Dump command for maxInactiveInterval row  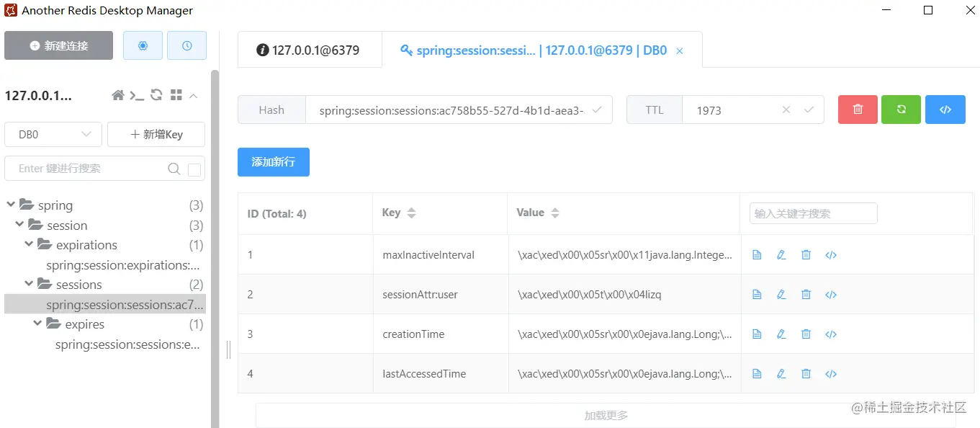831,255
